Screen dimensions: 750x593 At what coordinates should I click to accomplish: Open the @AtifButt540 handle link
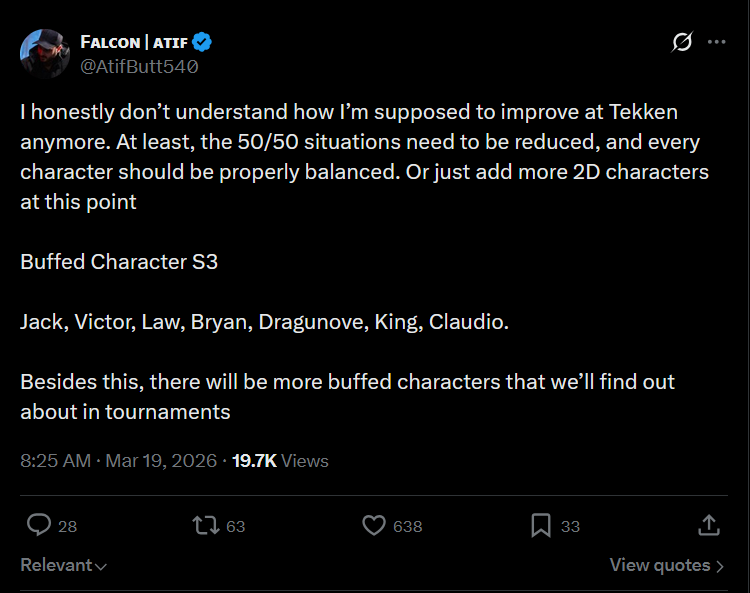pyautogui.click(x=138, y=67)
